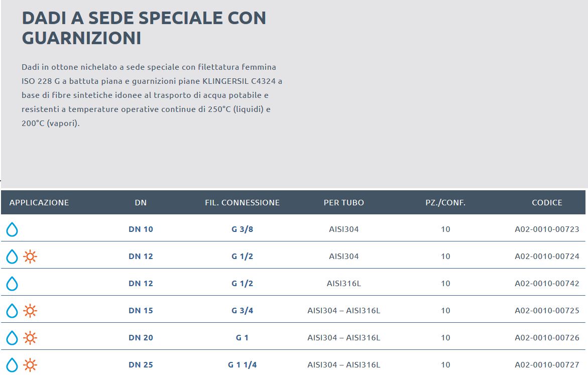This screenshot has width=588, height=375.
Task: Click the FIL. CONNESSIONE column header
Action: (242, 203)
